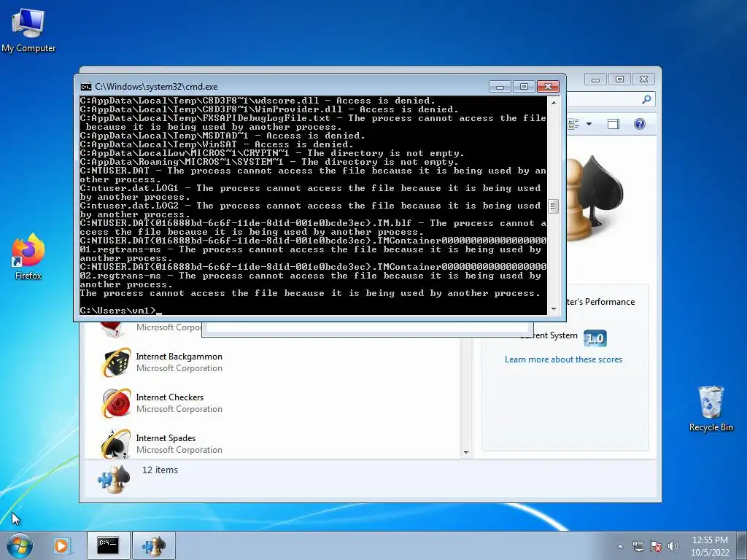The image size is (747, 560).
Task: Open My Computer desktop icon
Action: (28, 29)
